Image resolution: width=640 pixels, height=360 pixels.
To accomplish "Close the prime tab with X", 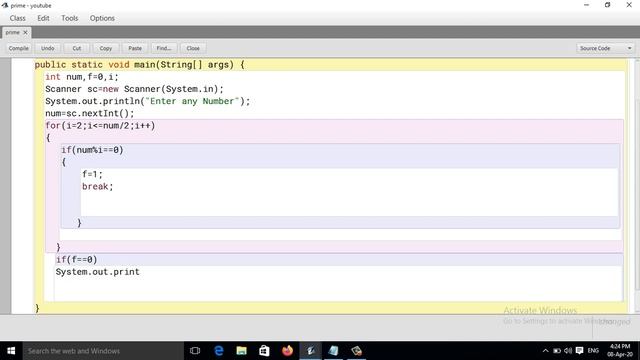I will coord(25,32).
